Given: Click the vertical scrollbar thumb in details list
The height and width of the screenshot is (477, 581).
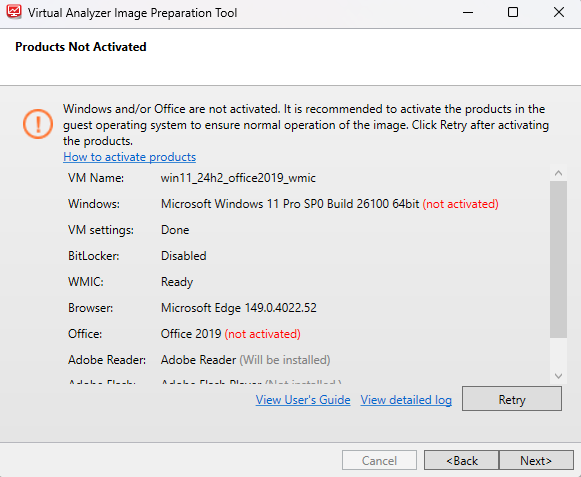Looking at the screenshot, I should coord(558,259).
